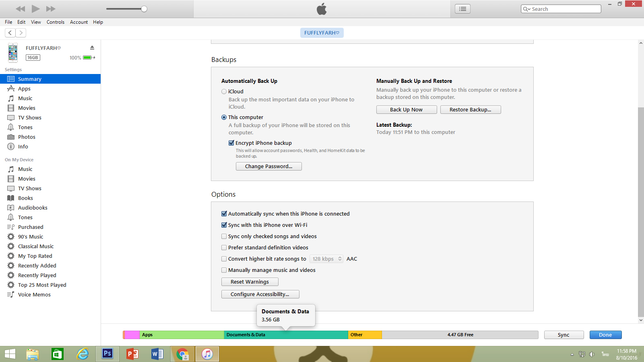Screen dimensions: 644x362
Task: Click the yellow Other storage segment
Action: pyautogui.click(x=365, y=335)
